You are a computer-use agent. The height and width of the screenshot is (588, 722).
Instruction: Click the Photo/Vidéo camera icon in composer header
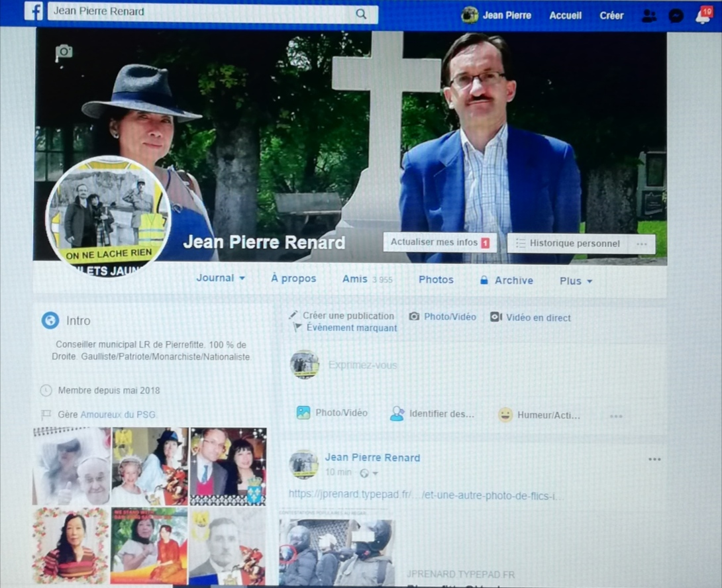click(x=414, y=317)
